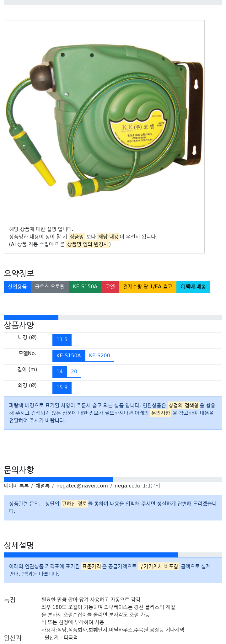Click the negatec@naver.com email link
The image size is (226, 644).
(82, 486)
